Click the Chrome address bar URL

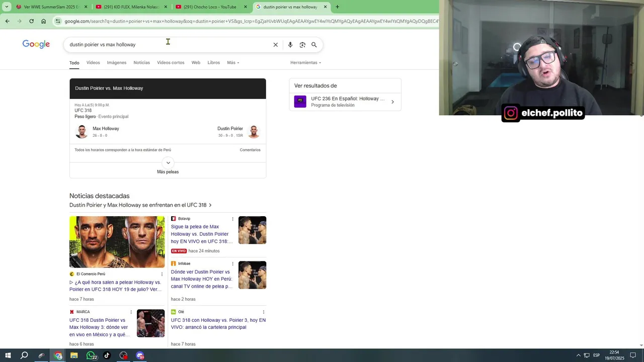(x=251, y=21)
